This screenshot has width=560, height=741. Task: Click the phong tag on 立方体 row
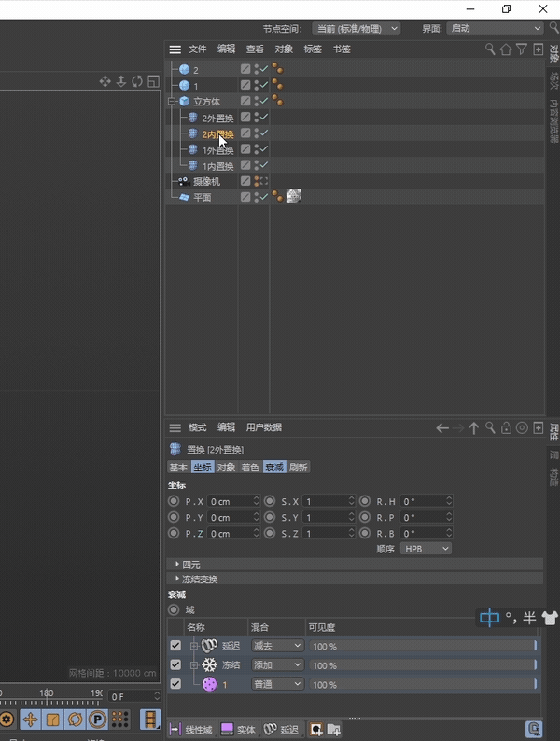coord(278,101)
